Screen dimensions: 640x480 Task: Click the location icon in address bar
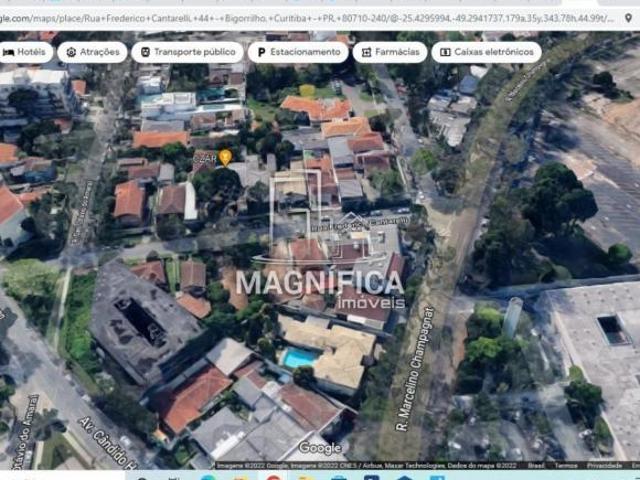[x=629, y=18]
